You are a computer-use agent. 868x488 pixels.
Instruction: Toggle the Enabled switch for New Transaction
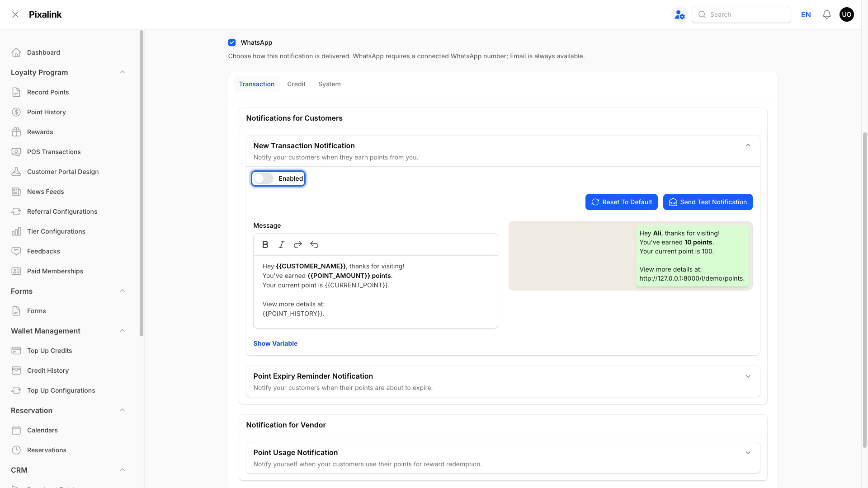[x=264, y=178]
